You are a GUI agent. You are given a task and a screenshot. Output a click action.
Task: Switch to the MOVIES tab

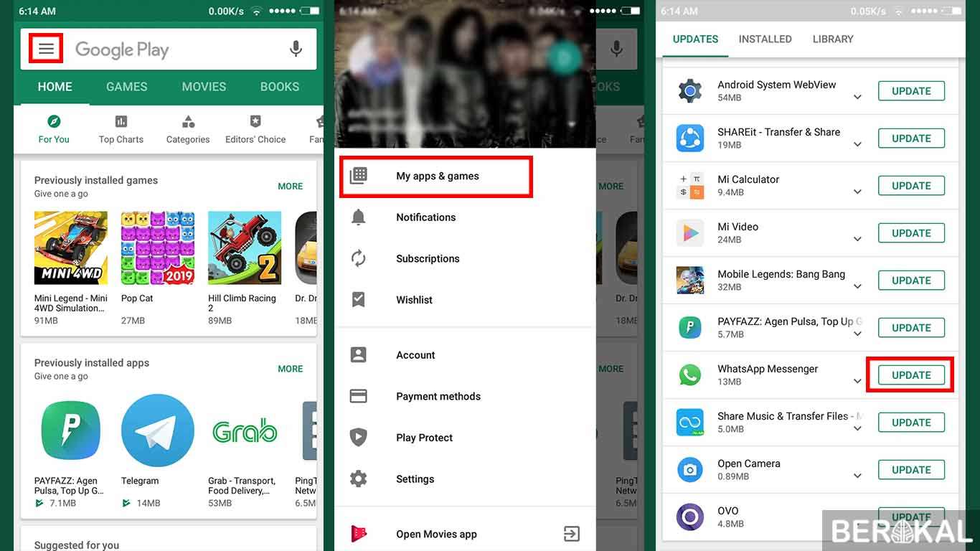[204, 87]
